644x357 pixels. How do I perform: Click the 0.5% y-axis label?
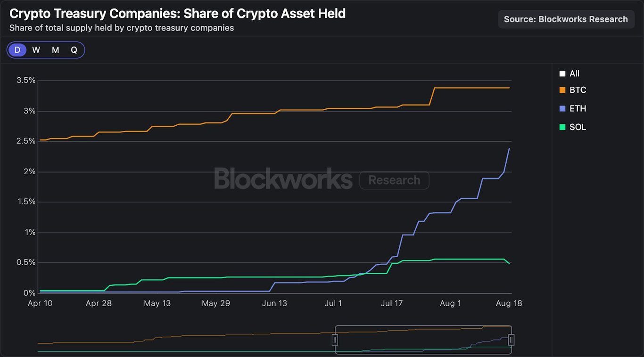[x=26, y=263]
